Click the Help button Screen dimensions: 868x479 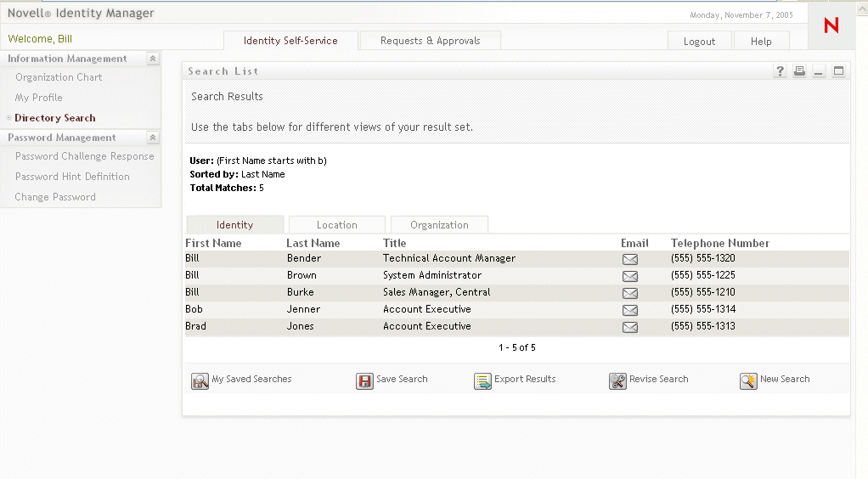(x=761, y=42)
